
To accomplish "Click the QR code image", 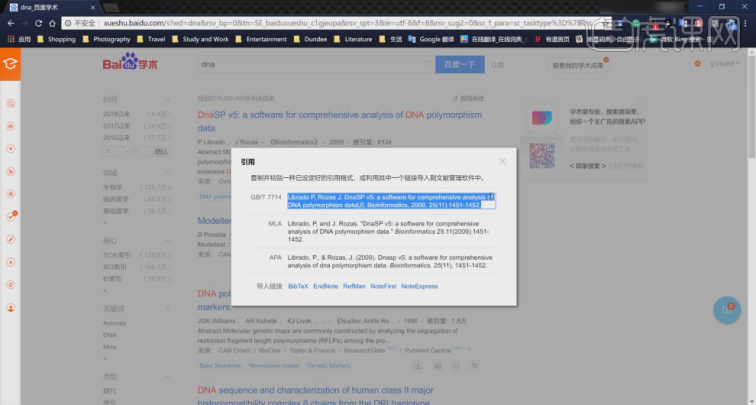I will coord(542,155).
